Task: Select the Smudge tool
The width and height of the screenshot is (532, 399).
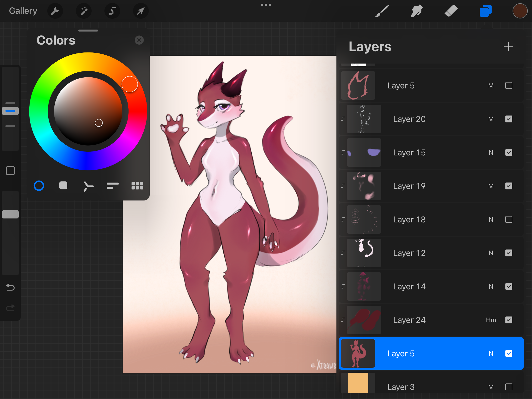Action: pos(416,11)
